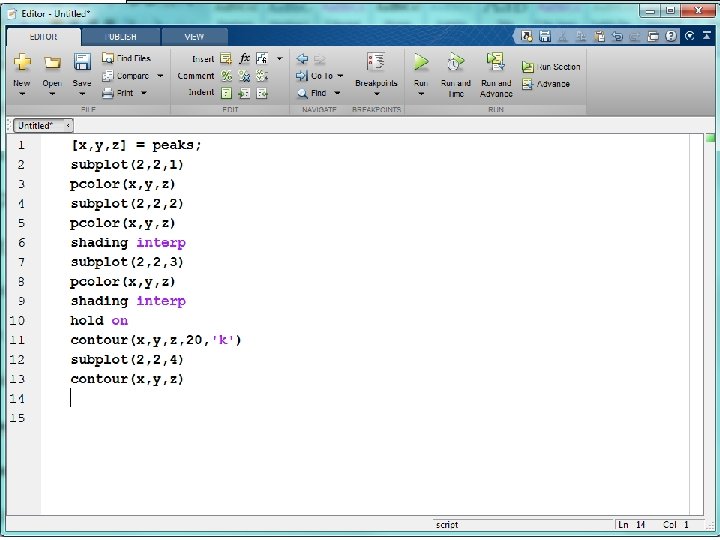The image size is (720, 540).
Task: Click the Advance icon
Action: pyautogui.click(x=528, y=84)
